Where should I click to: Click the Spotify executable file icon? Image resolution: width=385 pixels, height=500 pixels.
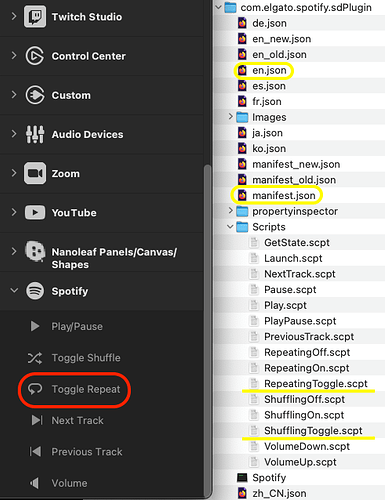tap(242, 477)
